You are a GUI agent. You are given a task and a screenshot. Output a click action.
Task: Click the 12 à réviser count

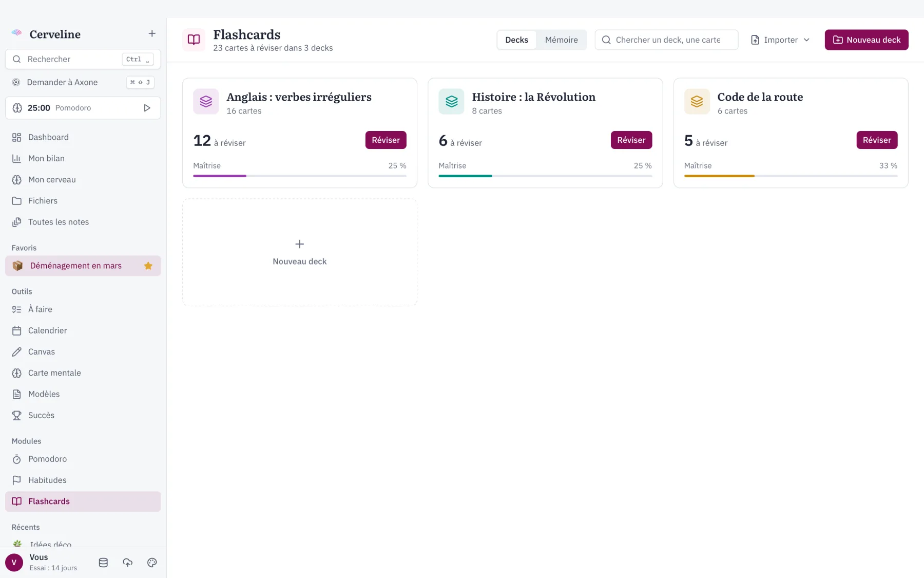click(x=219, y=140)
